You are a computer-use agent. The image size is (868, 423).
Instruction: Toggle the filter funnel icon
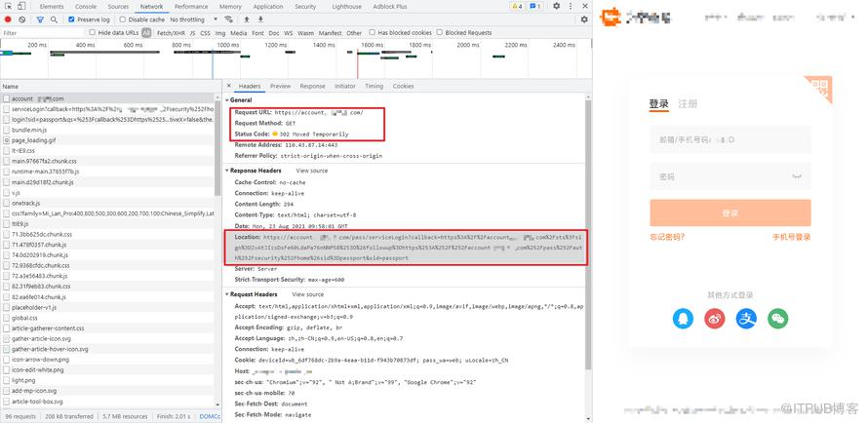(40, 19)
